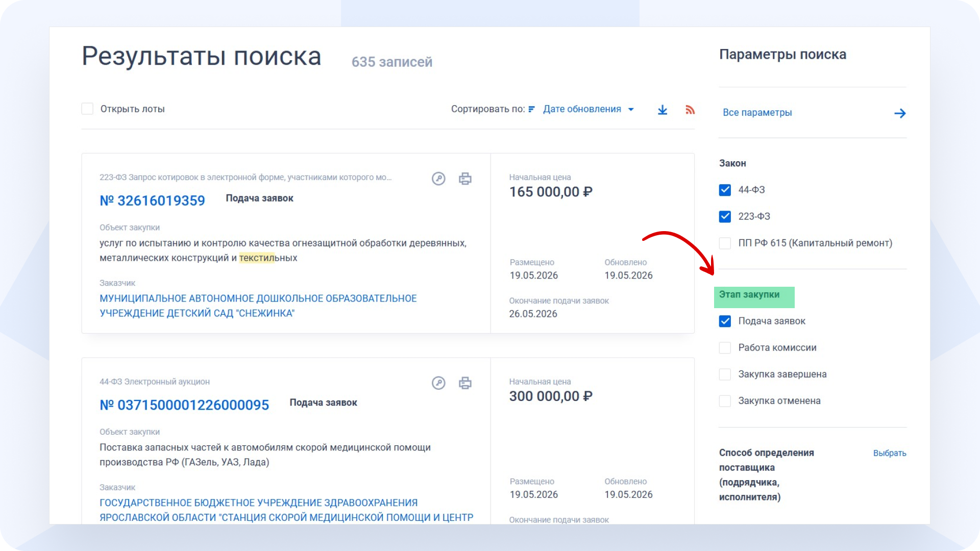
Task: Check the Закупка завершена checkbox
Action: [725, 374]
